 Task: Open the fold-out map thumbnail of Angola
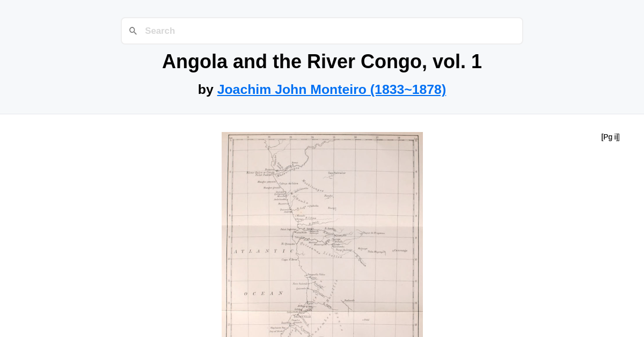[322, 235]
